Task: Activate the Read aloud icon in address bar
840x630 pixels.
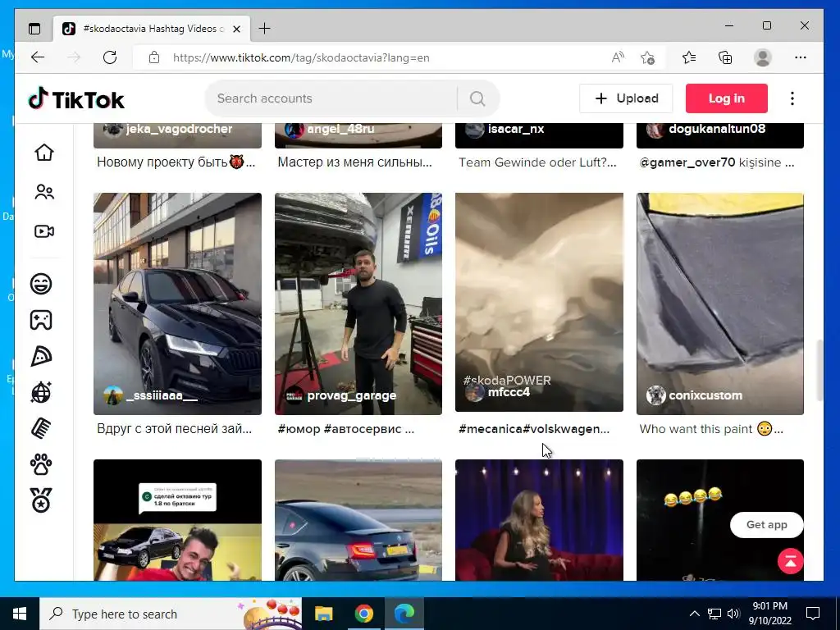Action: (618, 57)
